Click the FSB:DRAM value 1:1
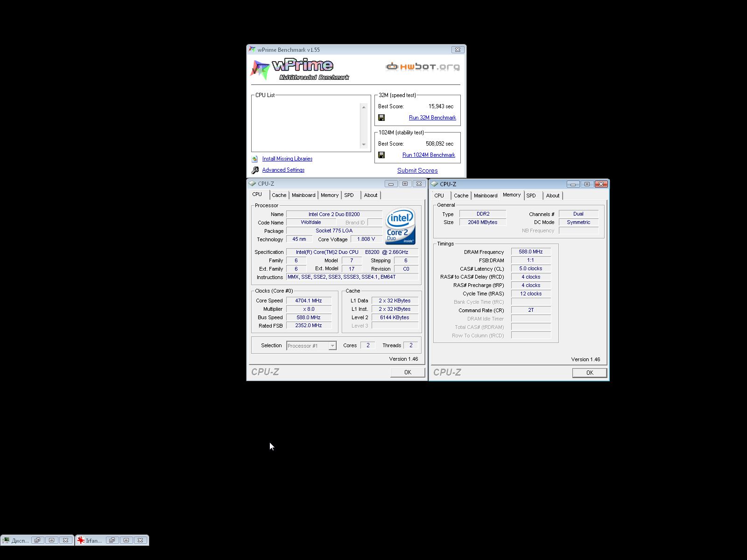 tap(531, 260)
